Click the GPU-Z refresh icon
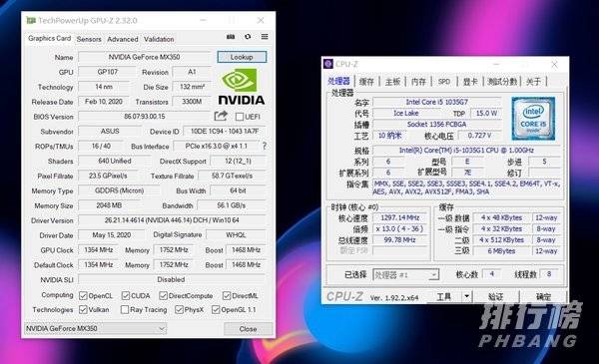The image size is (599, 364). coord(248,37)
